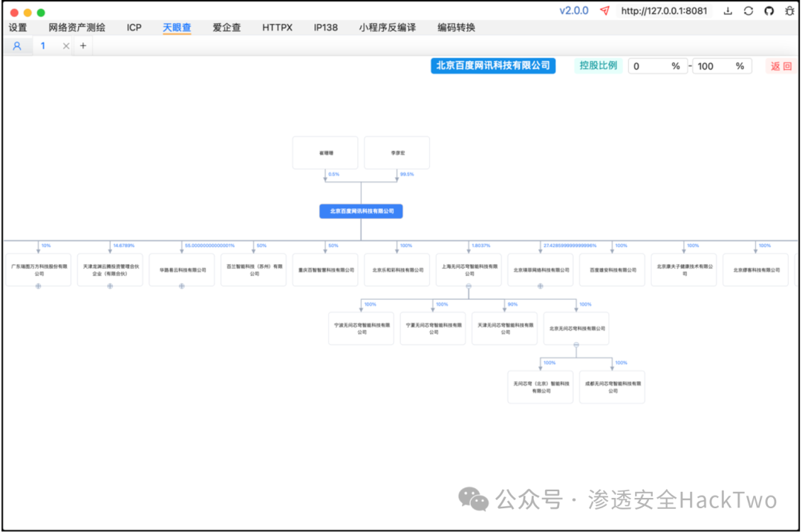Select the 北京乐和彩科技有限公司 card
This screenshot has width=802, height=532.
(397, 270)
